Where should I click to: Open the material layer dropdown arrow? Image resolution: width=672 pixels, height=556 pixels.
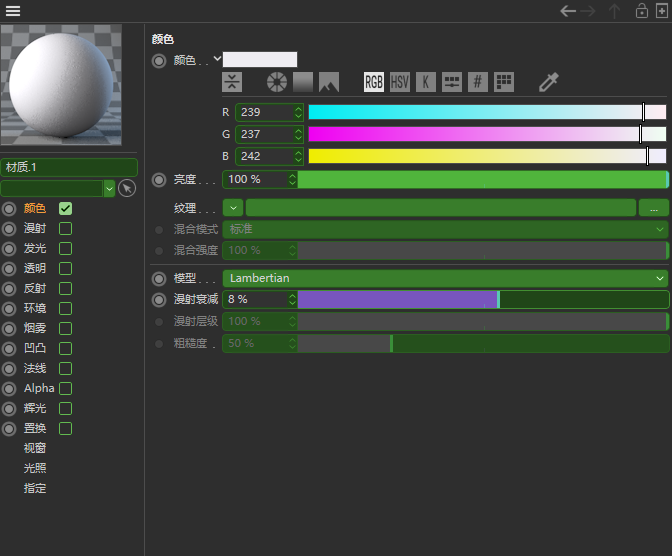[110, 189]
